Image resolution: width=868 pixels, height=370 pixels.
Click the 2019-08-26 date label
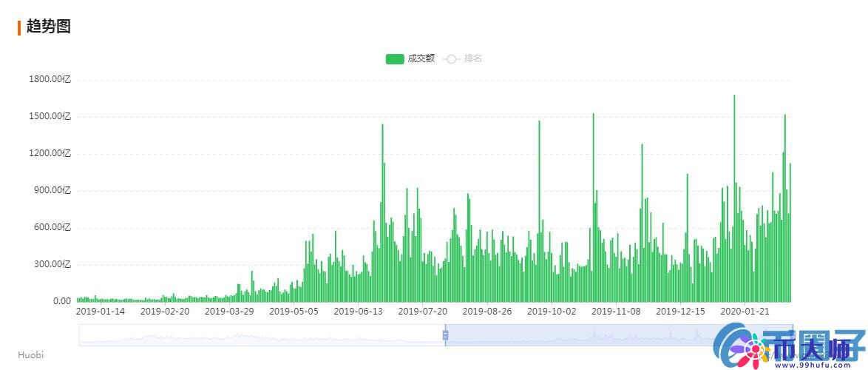point(487,312)
